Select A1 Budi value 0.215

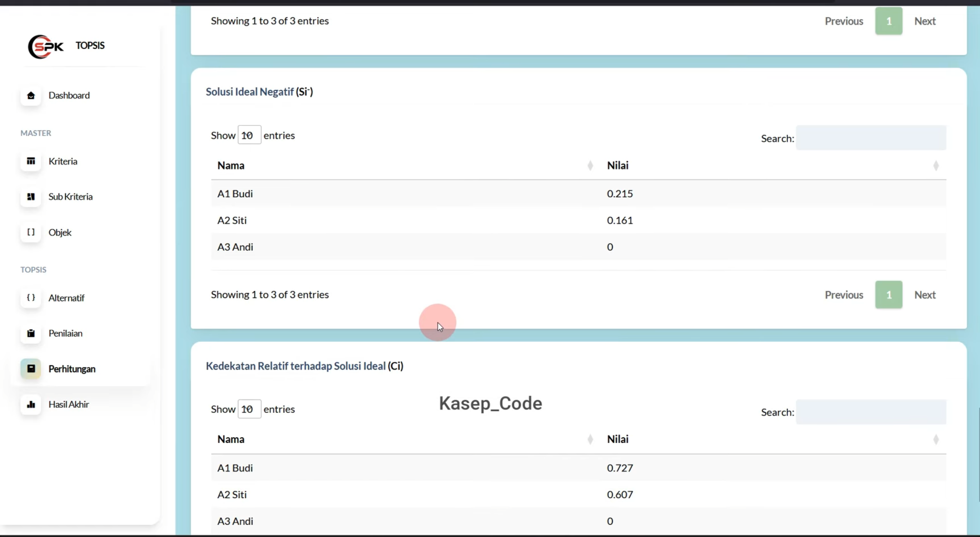click(620, 194)
